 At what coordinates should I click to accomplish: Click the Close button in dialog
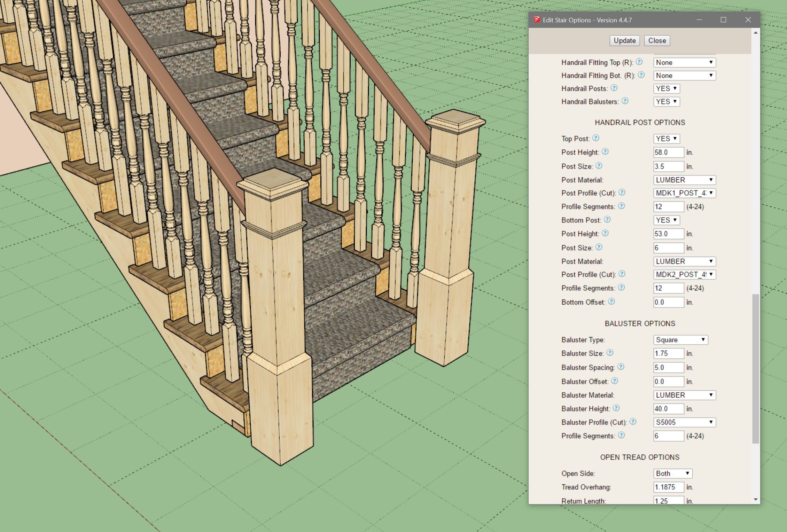point(657,40)
